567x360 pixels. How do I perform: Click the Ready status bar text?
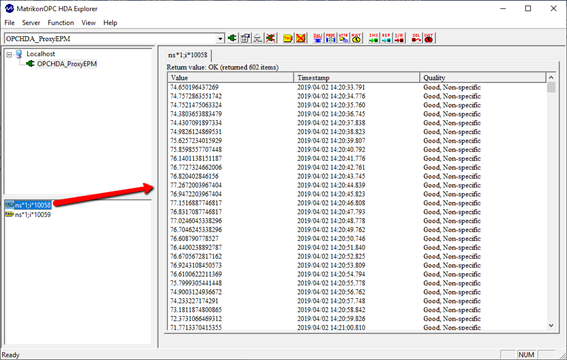(10, 355)
